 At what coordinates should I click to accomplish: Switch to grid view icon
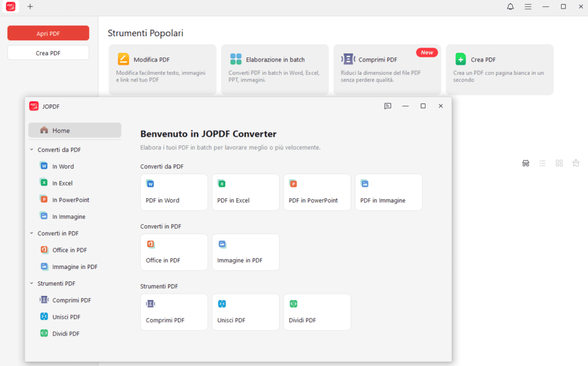[x=559, y=163]
